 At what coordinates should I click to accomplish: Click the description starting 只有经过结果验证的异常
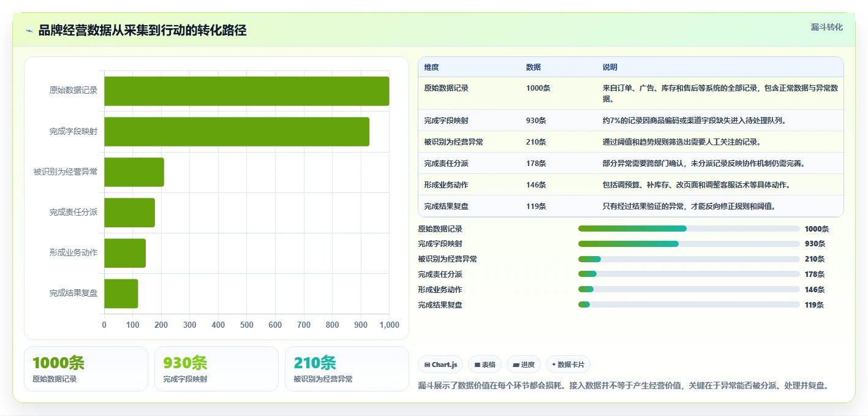(x=689, y=206)
